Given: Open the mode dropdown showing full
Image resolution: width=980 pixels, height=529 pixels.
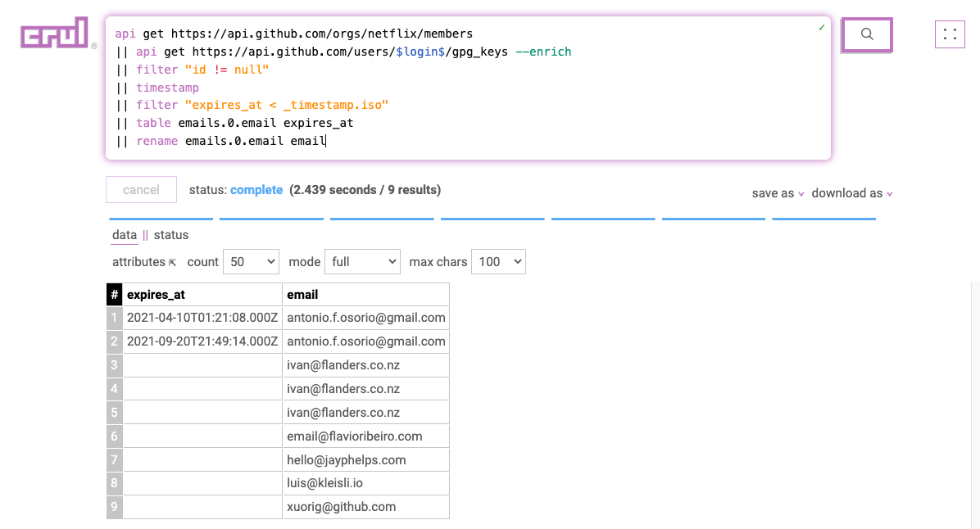Looking at the screenshot, I should click(x=362, y=262).
